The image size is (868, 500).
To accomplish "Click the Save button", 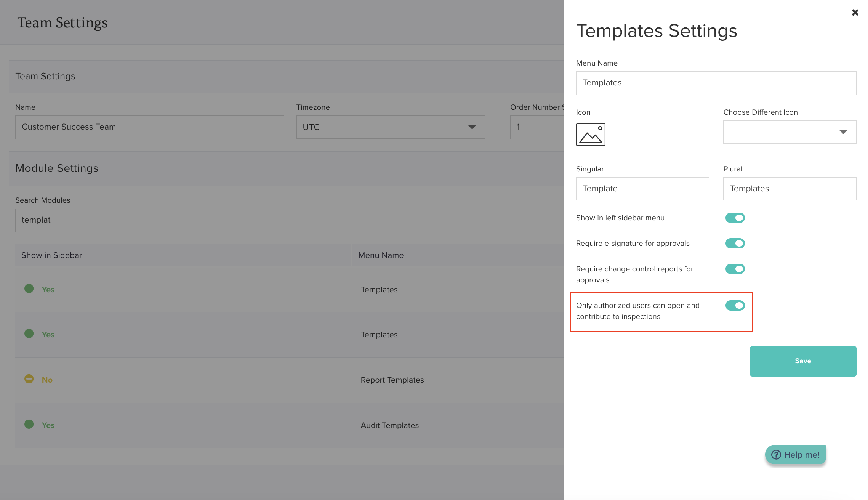I will point(802,361).
